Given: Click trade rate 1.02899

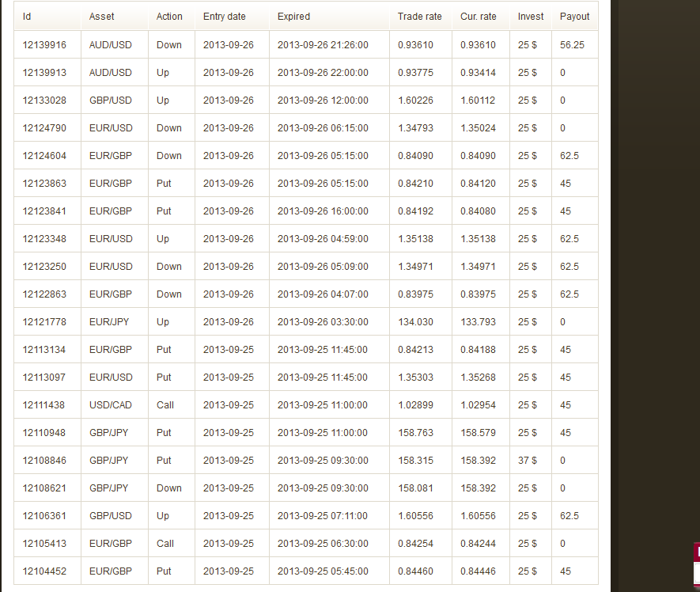Looking at the screenshot, I should click(415, 404).
